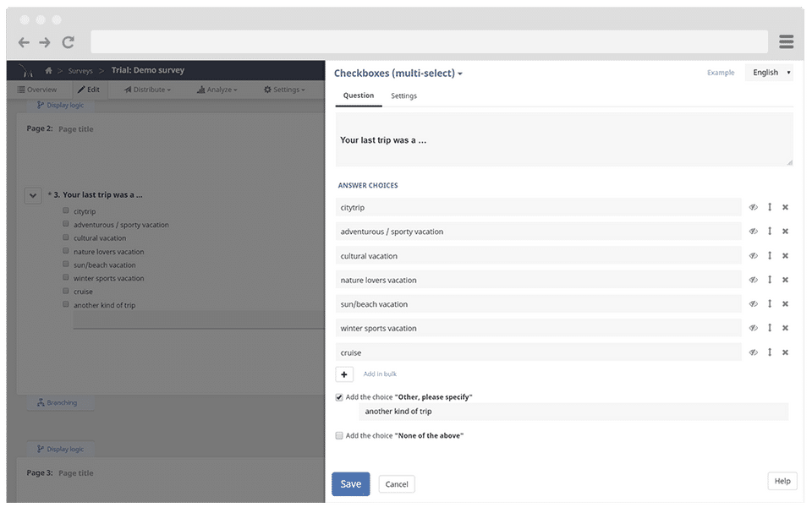Open Help
The width and height of the screenshot is (812, 513).
point(782,482)
